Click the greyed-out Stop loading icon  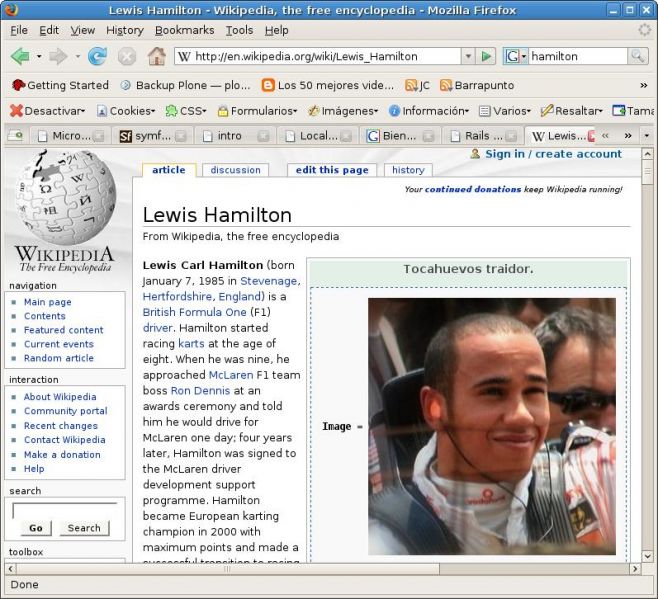[126, 56]
